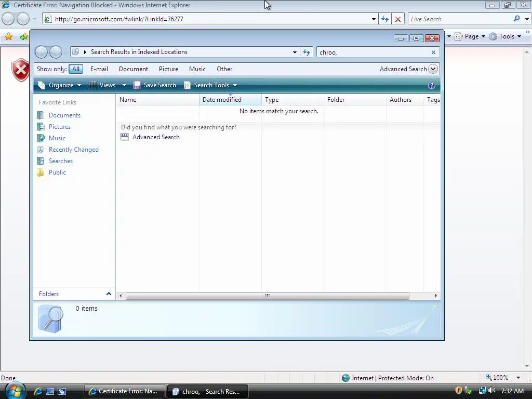532x399 pixels.
Task: Filter results to Music
Action: point(197,69)
